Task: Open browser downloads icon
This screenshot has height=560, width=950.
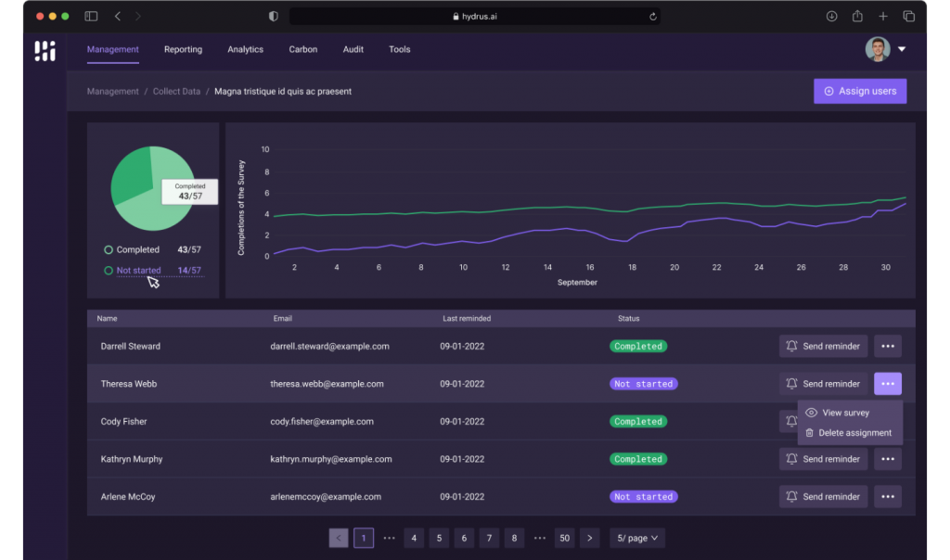Action: [x=831, y=17]
